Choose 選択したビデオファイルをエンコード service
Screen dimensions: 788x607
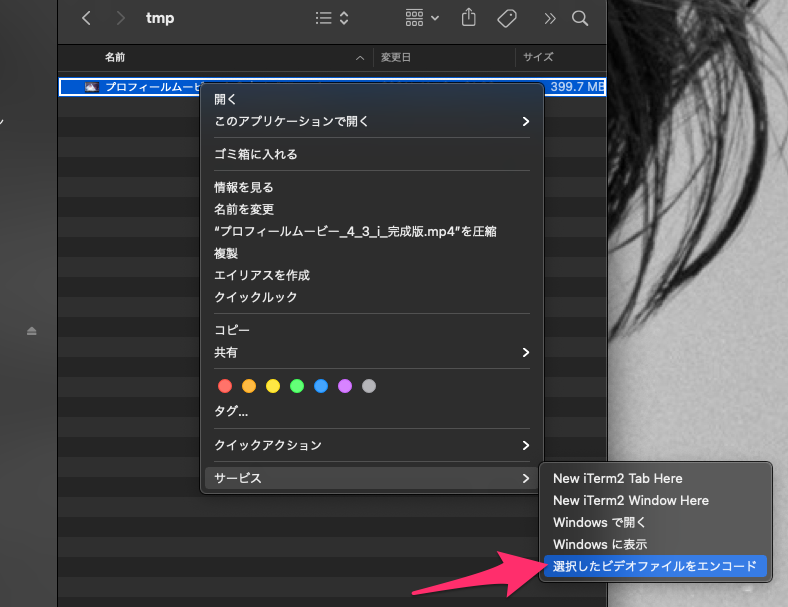coord(655,566)
